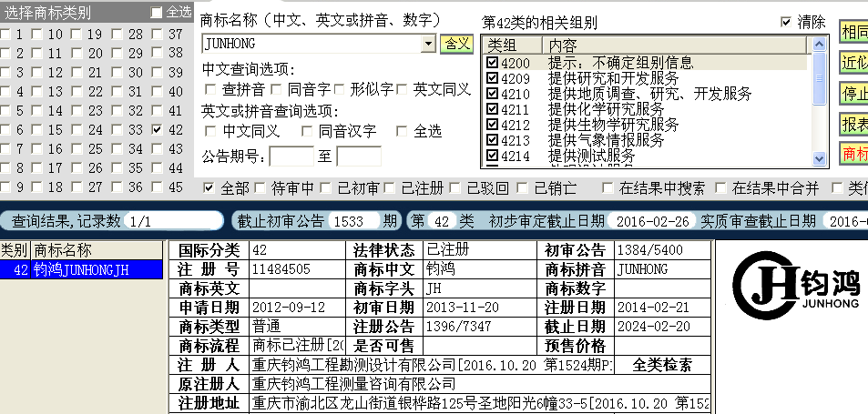Uncheck group 4200 in the list

pos(492,63)
